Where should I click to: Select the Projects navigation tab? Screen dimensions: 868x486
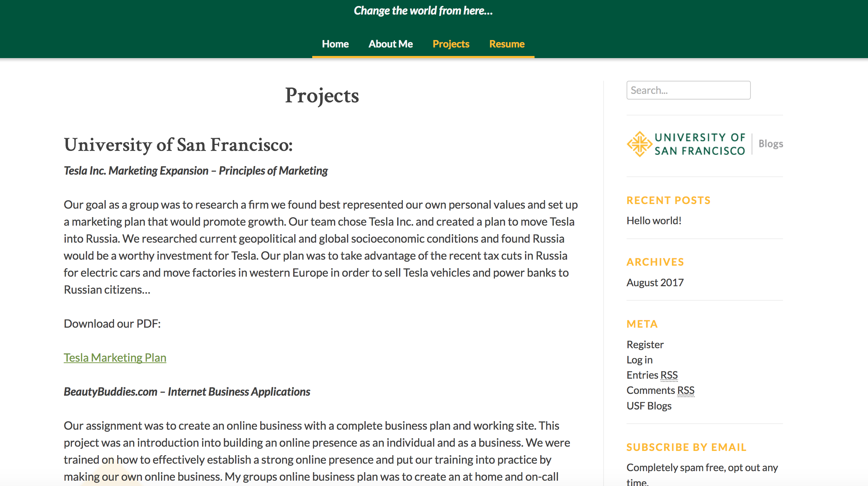click(x=451, y=44)
